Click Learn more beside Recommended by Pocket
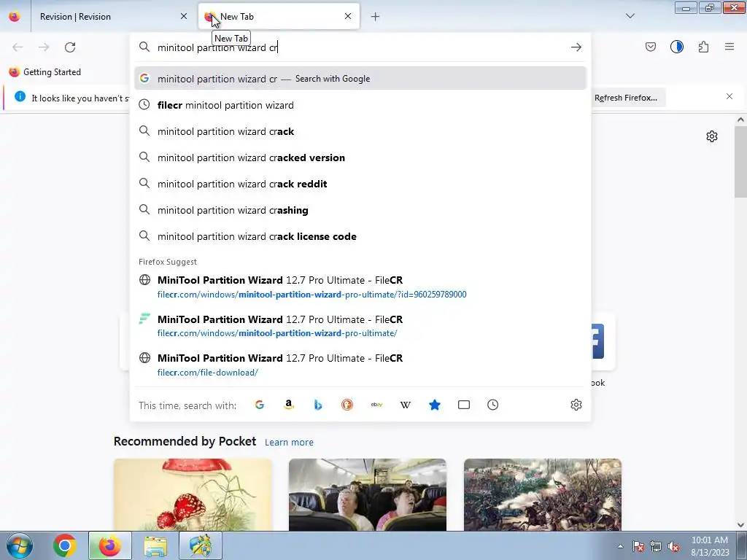Image resolution: width=747 pixels, height=560 pixels. (x=289, y=443)
